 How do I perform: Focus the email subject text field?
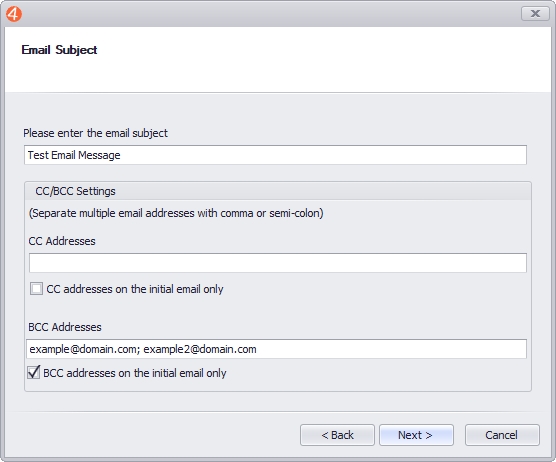tap(275, 155)
